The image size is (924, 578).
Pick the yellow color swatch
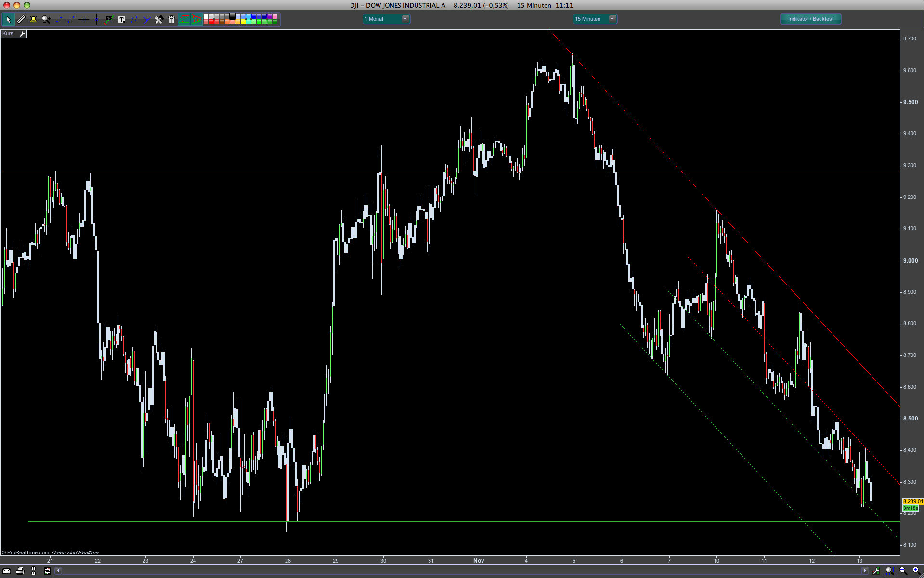click(x=243, y=22)
